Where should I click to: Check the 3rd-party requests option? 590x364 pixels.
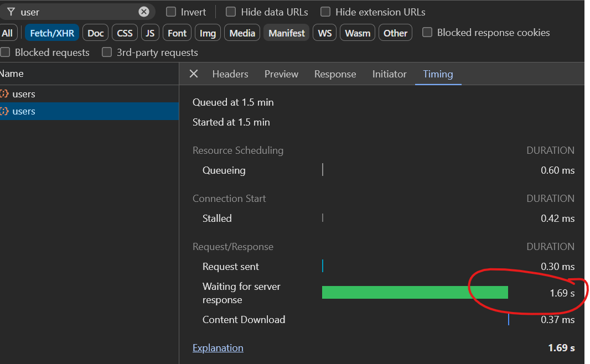[107, 53]
